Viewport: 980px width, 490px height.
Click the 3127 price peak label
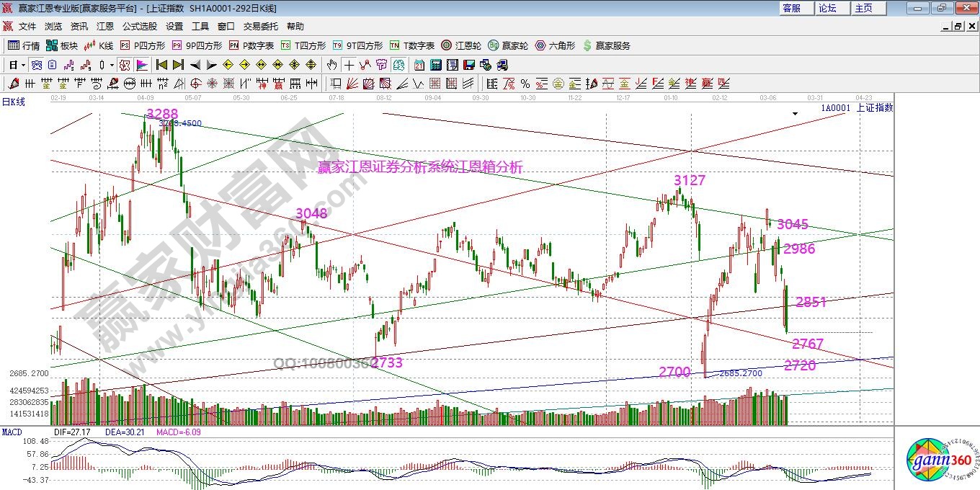click(x=690, y=180)
